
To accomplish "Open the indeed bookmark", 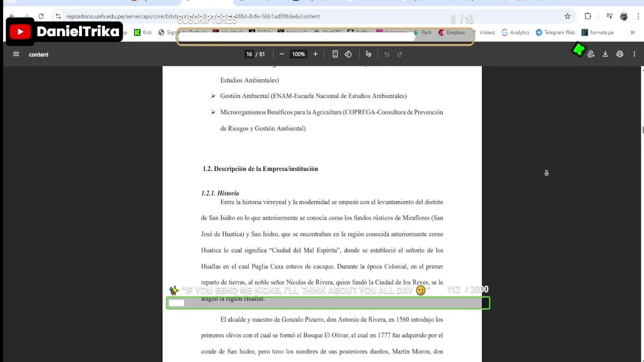I will 484,32.
